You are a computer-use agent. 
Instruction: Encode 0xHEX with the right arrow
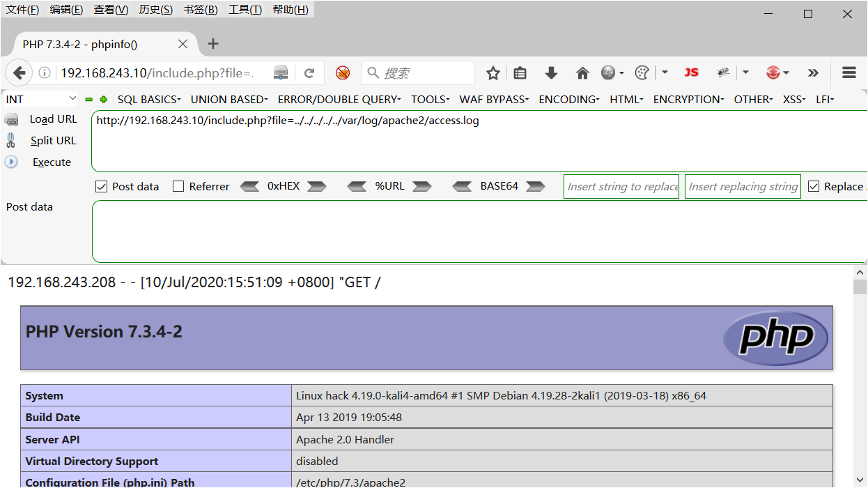point(317,186)
